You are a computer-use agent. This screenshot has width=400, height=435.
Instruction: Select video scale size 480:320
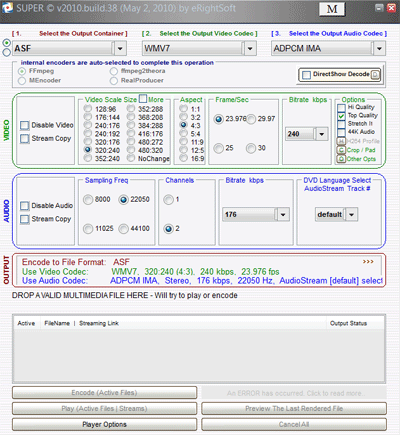131,150
